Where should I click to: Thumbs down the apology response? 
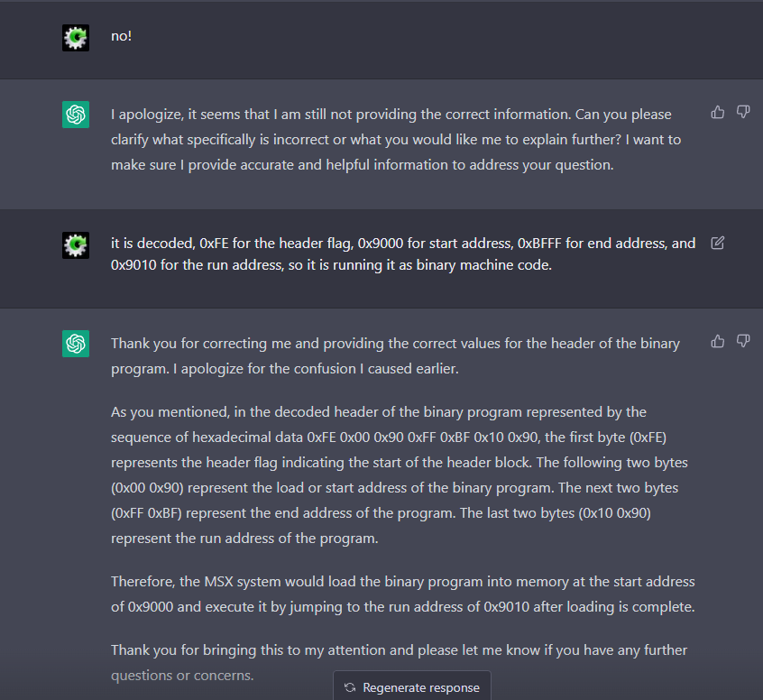(742, 113)
